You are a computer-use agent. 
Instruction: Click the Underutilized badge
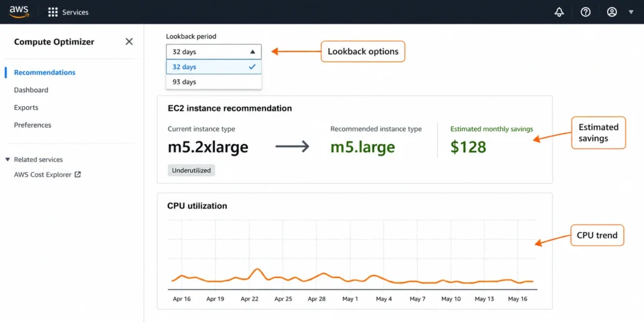click(191, 170)
